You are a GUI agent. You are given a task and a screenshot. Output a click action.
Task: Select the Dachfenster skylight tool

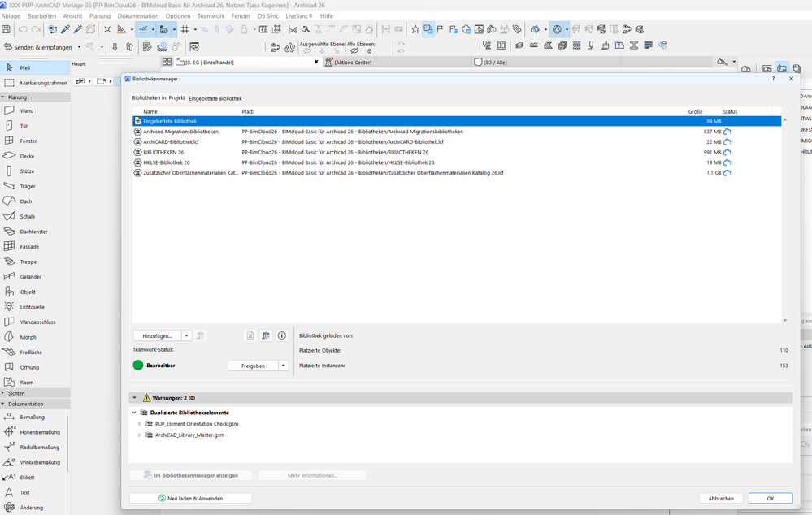click(x=33, y=232)
